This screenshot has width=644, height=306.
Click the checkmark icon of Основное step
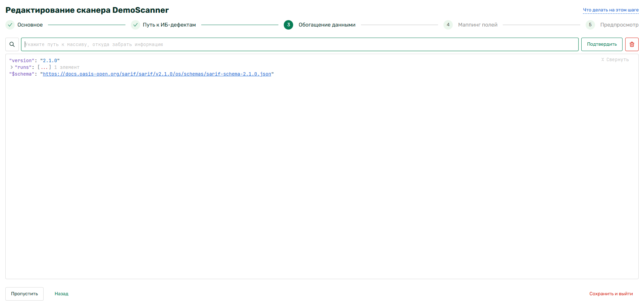click(x=10, y=25)
